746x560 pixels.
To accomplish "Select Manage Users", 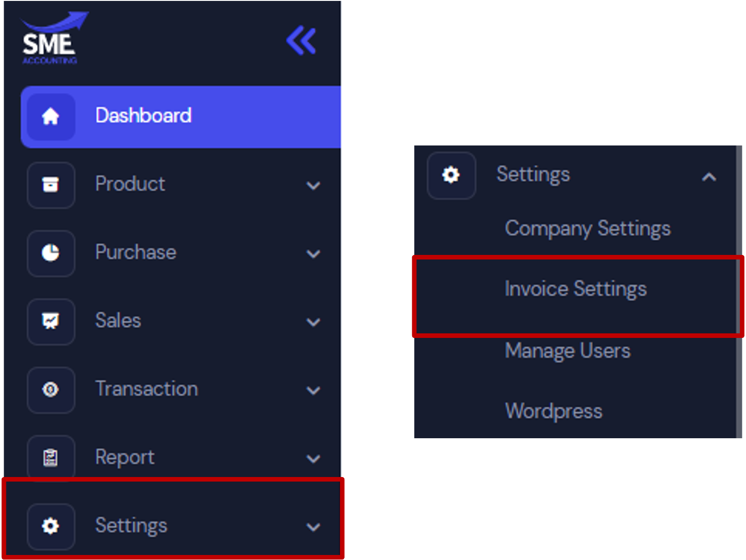I will coord(567,351).
